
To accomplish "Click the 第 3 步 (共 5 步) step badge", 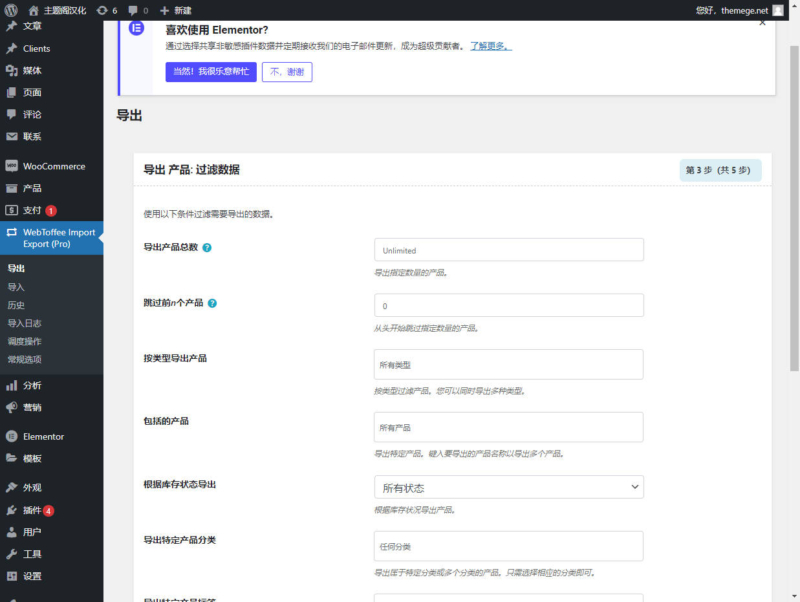I will [x=720, y=170].
